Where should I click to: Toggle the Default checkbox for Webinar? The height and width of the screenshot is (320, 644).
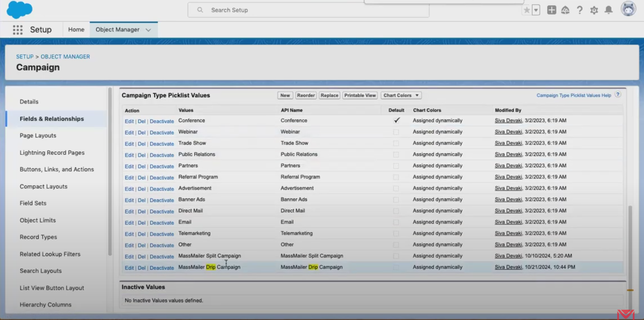396,132
